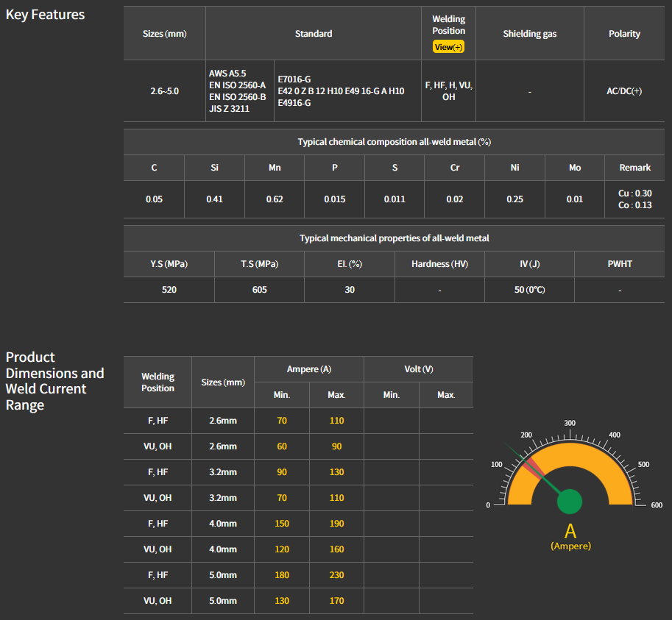The width and height of the screenshot is (672, 620).
Task: Click the IV (J) value 50 (0℃)
Action: click(x=529, y=290)
